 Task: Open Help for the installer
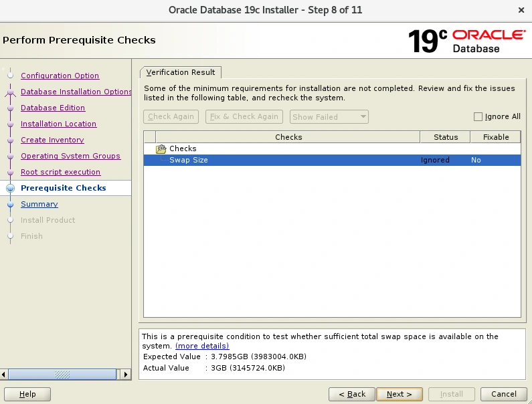27,394
